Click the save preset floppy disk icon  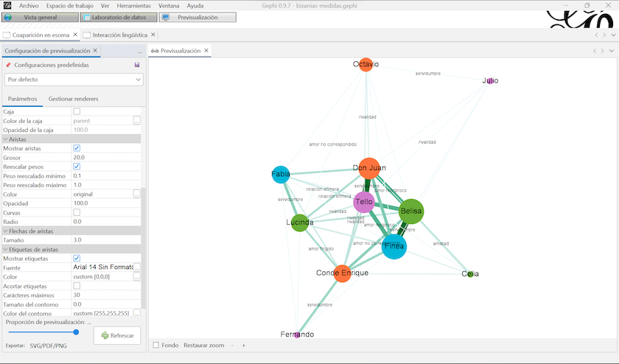point(137,65)
